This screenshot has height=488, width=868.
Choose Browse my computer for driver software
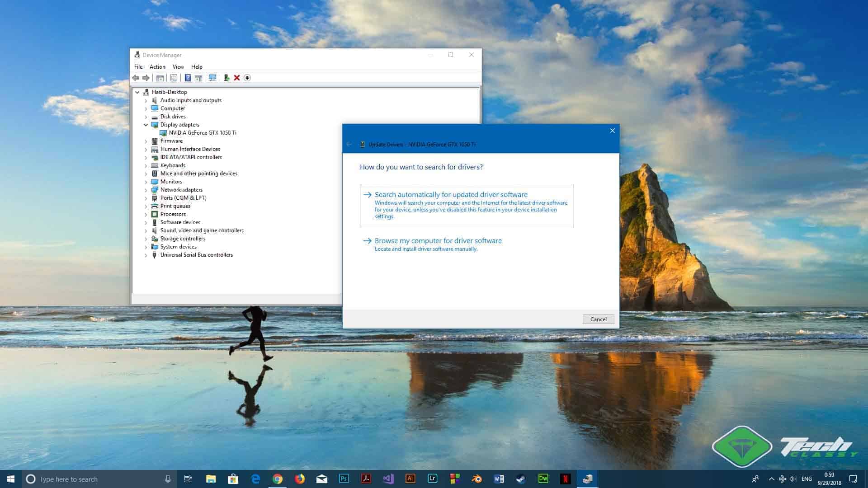438,241
